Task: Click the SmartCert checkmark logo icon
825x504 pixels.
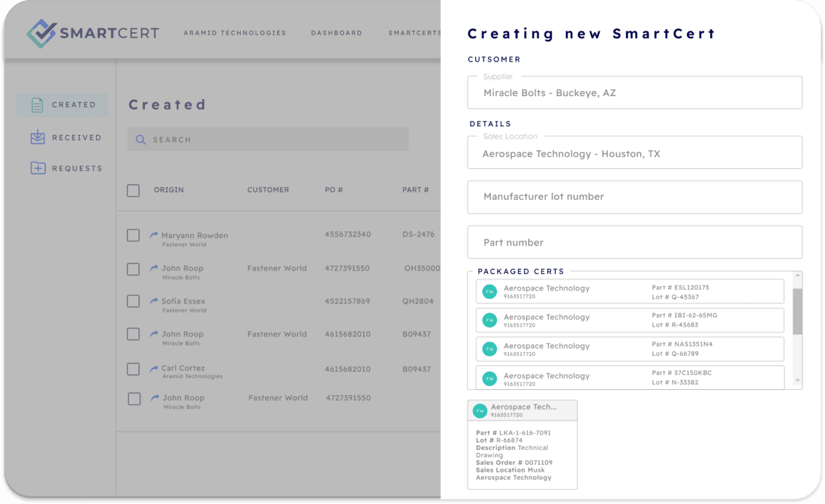Action: 40,31
